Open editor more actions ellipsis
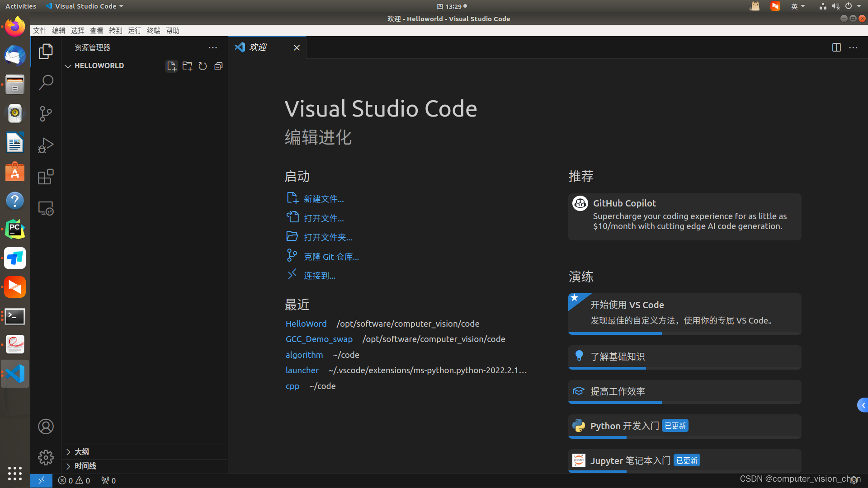The image size is (868, 488). 853,47
